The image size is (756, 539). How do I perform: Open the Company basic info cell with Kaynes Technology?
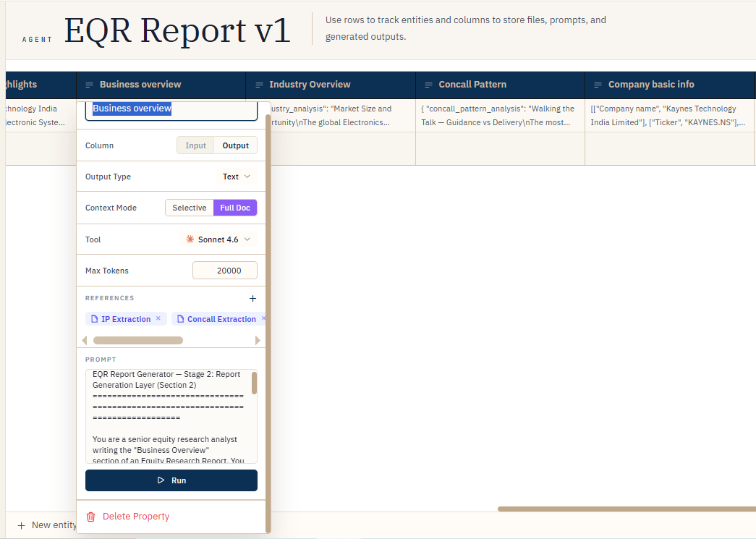[670, 116]
